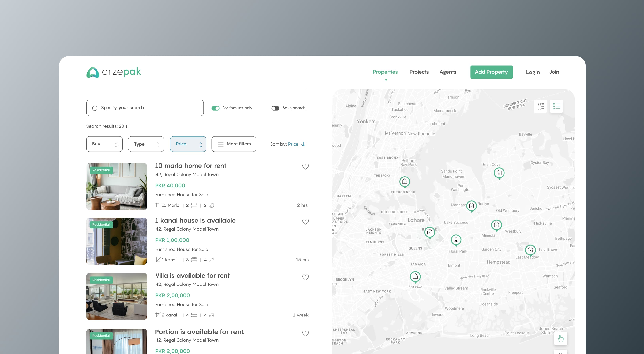Click bed icon on 10 marla listing
This screenshot has width=644, height=354.
click(x=194, y=205)
